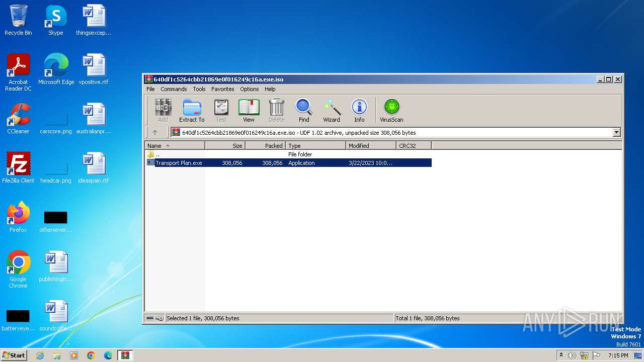Click the Test archive icon
This screenshot has width=644, height=362.
tap(221, 111)
